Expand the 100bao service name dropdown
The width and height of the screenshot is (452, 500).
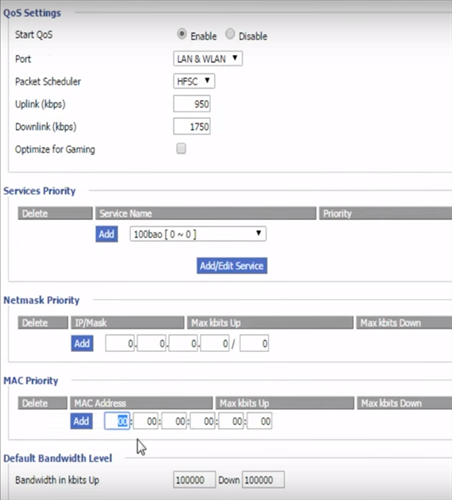198,234
